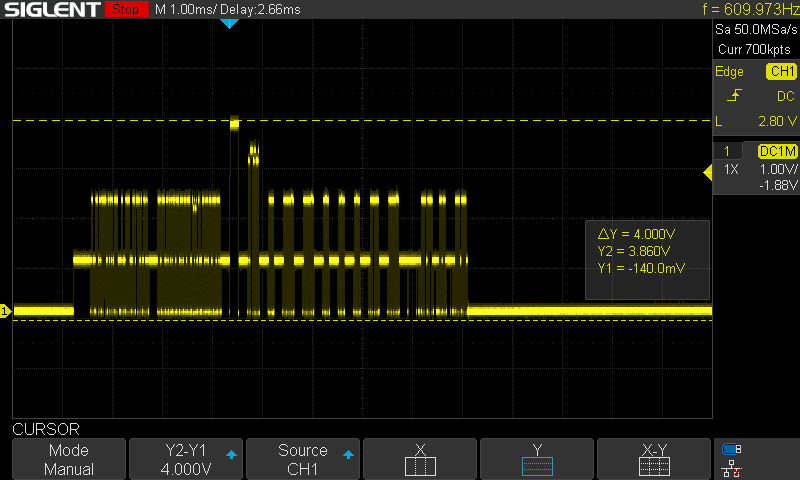This screenshot has width=800, height=480.
Task: Click the SIGLENT logo
Action: 52,9
